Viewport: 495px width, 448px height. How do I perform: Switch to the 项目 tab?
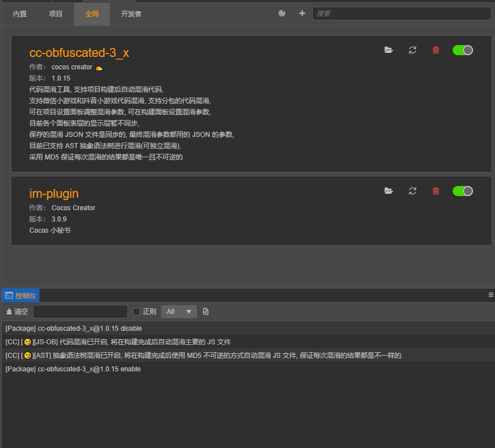click(56, 14)
